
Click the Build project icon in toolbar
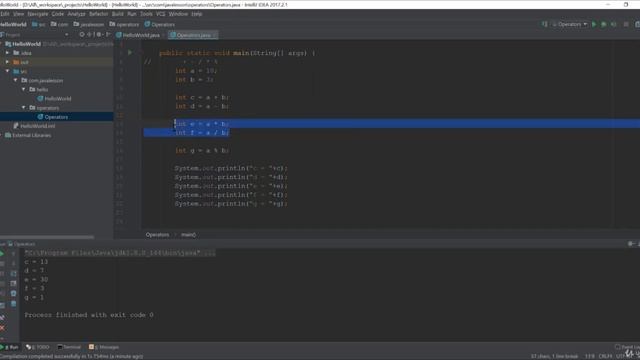tap(544, 24)
